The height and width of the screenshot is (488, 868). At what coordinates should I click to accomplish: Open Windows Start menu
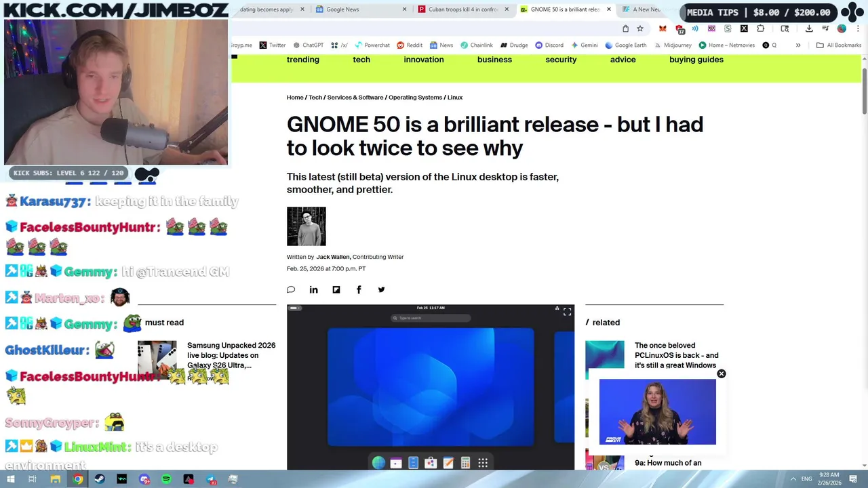click(10, 479)
